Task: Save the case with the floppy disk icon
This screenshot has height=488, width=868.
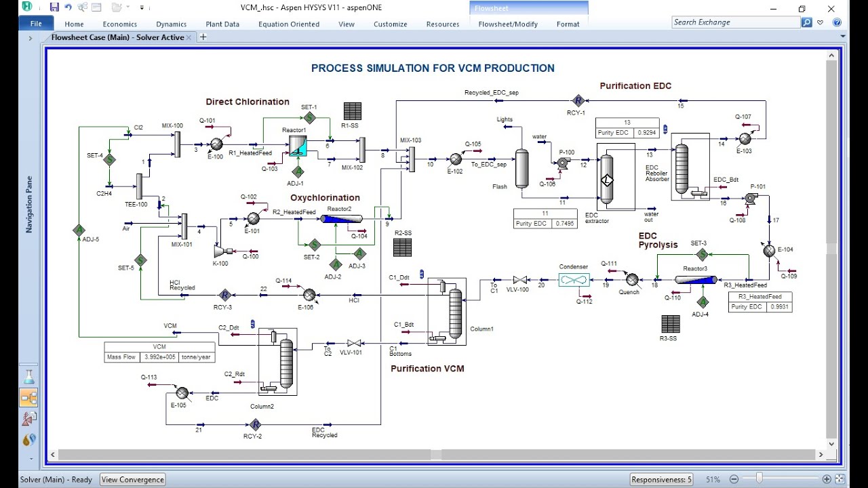Action: coord(54,7)
